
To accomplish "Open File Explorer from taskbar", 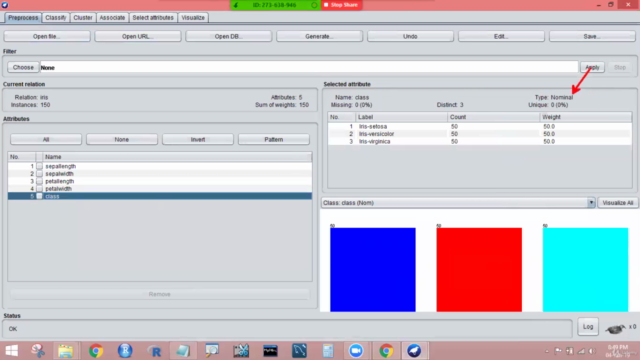I will coord(66,351).
